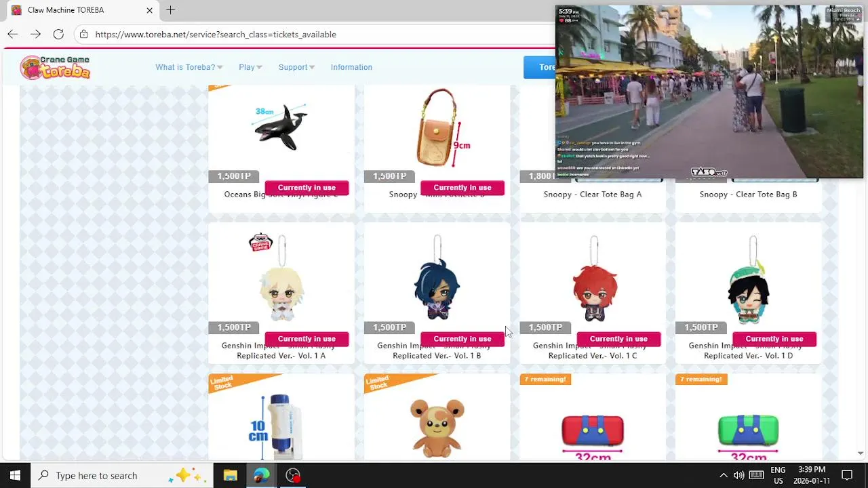Open a new browser tab
868x488 pixels.
coord(171,10)
